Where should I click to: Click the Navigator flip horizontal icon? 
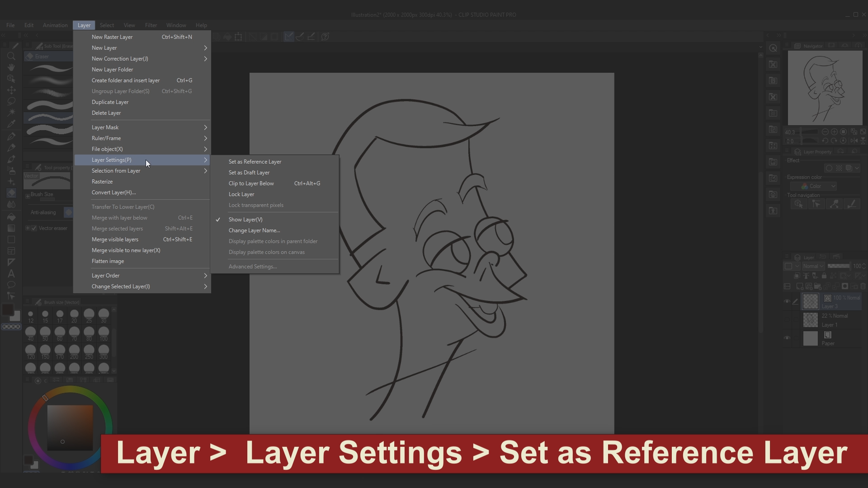[x=854, y=141]
